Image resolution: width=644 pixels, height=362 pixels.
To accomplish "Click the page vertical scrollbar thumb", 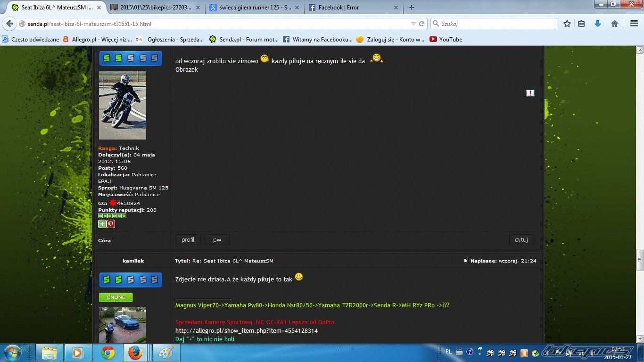I will [x=640, y=261].
